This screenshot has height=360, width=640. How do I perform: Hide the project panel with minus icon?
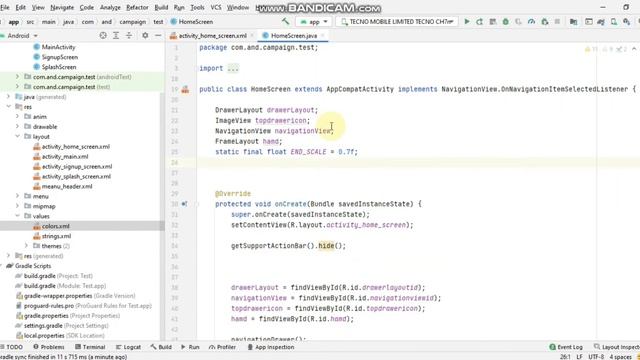point(158,36)
